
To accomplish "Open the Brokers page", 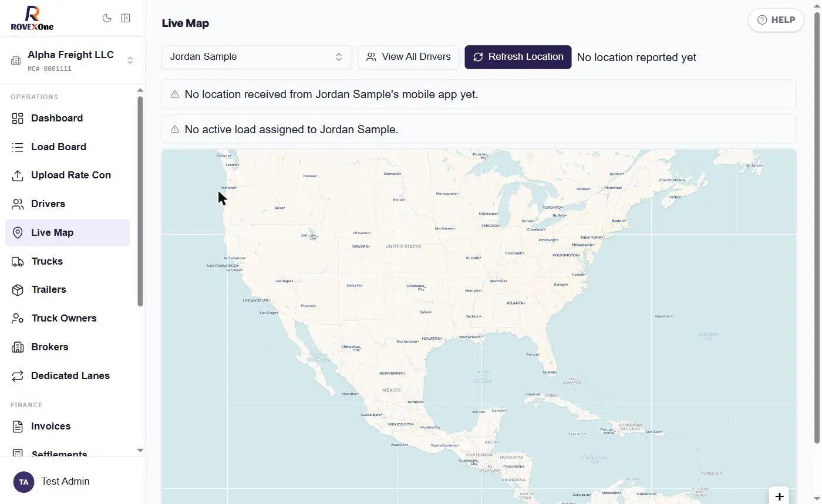I will (x=68, y=347).
